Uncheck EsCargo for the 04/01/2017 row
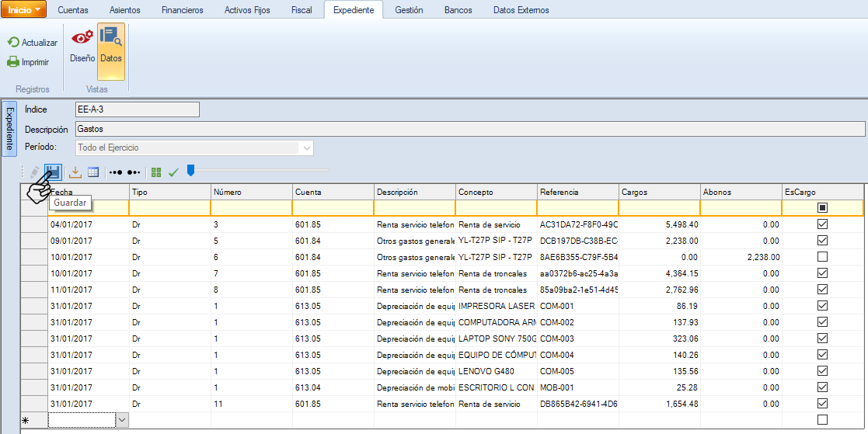Screen dimensions: 868x434 pos(822,224)
